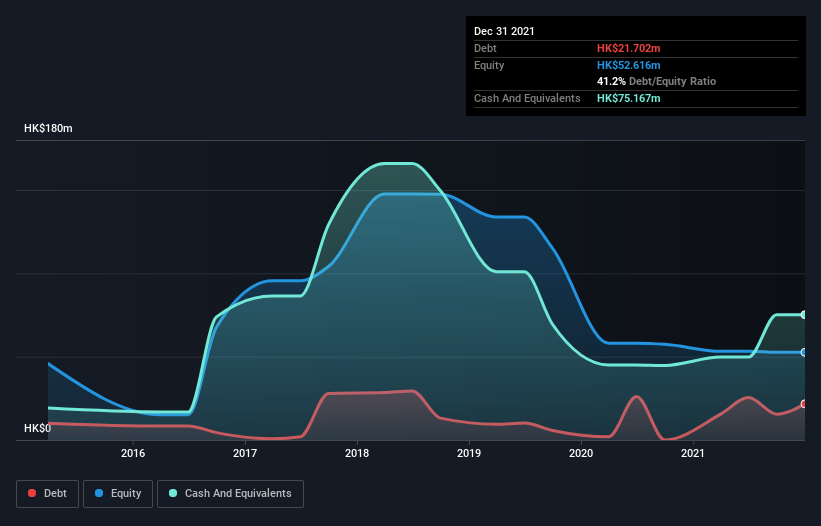This screenshot has width=821, height=526.
Task: Click the Dec 31 2021 tooltip date
Action: (x=504, y=31)
